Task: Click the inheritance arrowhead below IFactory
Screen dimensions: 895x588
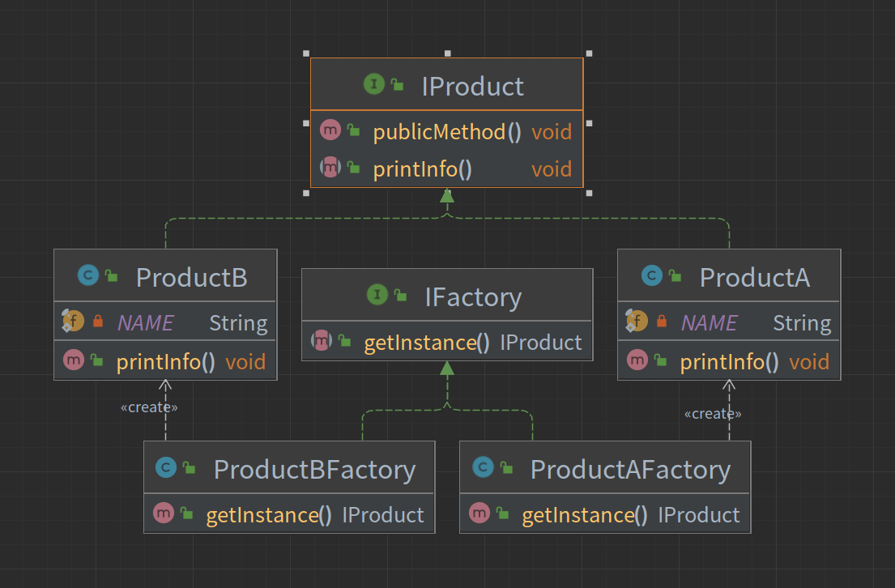Action: point(446,369)
